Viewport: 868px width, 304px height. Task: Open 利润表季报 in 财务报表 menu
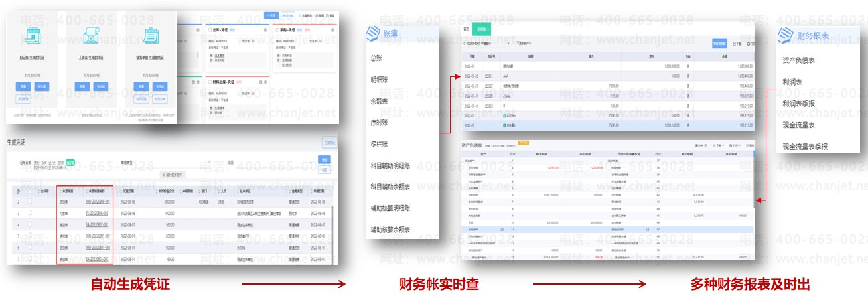tap(799, 103)
